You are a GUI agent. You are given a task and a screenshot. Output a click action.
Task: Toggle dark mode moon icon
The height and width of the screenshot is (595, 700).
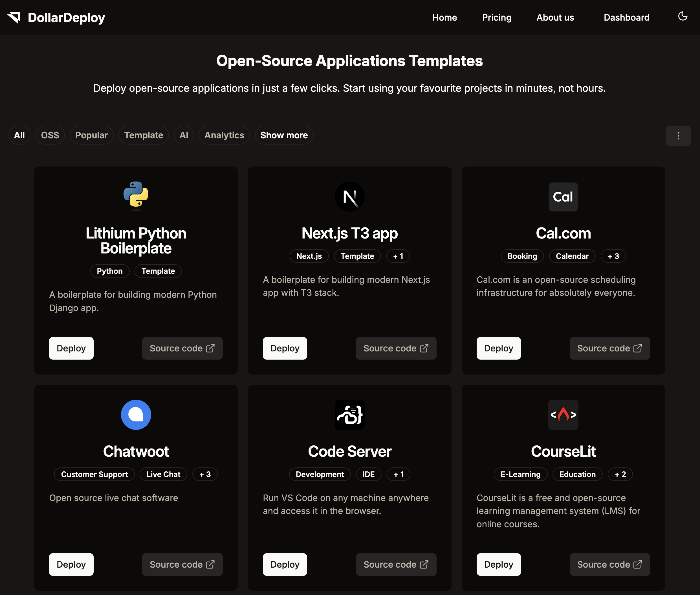pyautogui.click(x=683, y=16)
